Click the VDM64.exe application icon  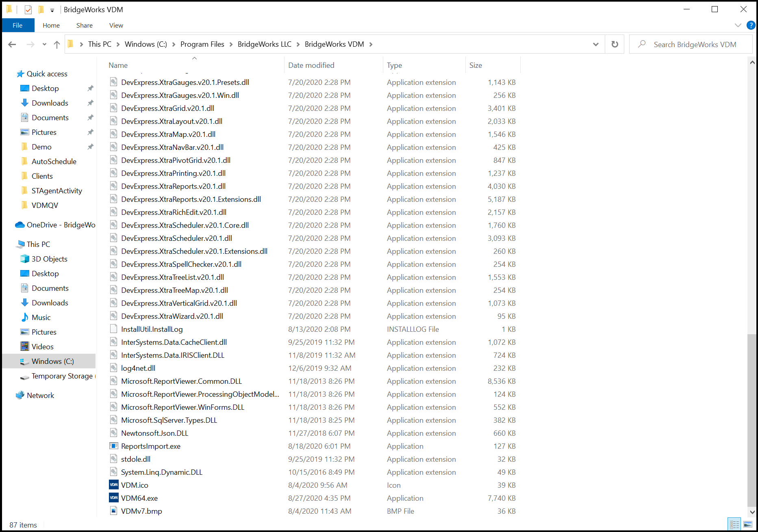[114, 498]
